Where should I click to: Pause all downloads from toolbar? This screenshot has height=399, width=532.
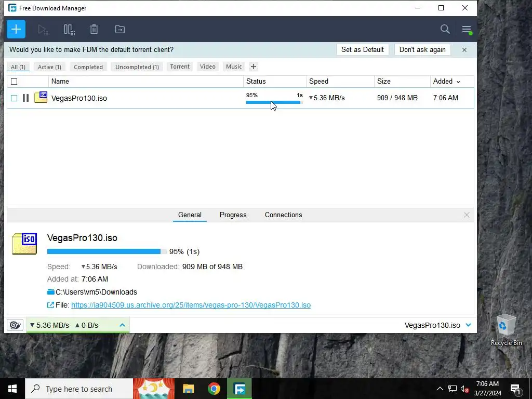(69, 30)
